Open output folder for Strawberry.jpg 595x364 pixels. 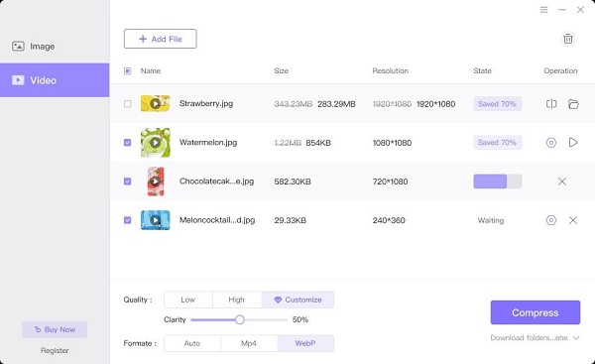click(x=573, y=104)
